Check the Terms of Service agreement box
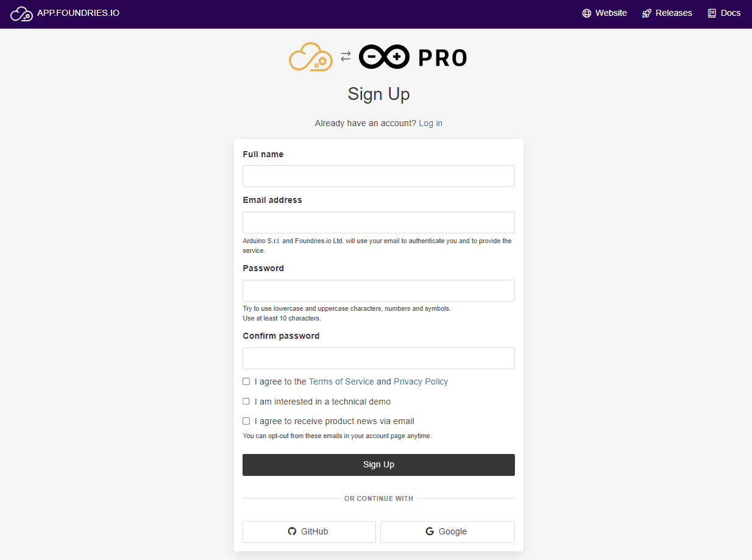The height and width of the screenshot is (560, 752). 246,381
